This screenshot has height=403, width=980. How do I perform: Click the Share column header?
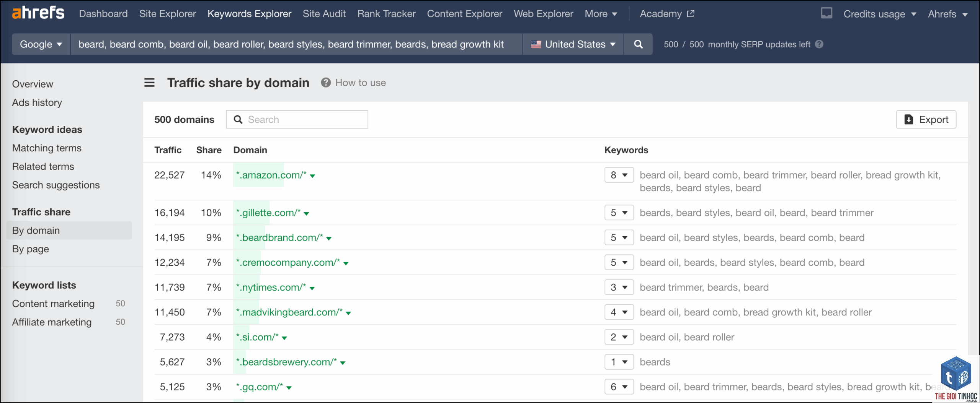pos(209,150)
